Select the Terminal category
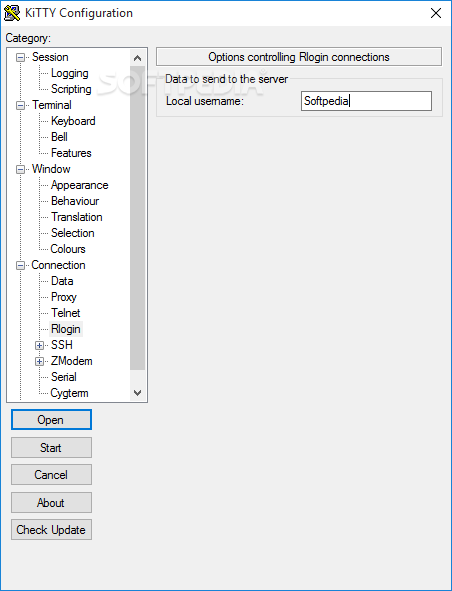Viewport: 452px width, 591px height. [52, 105]
